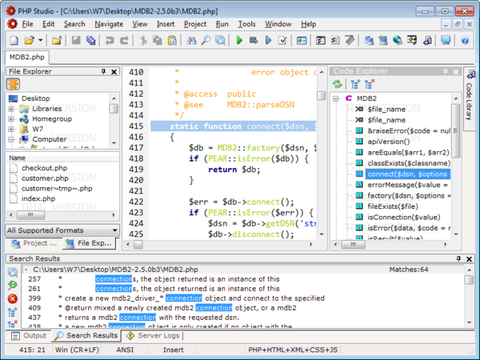Viewport: 480px width, 360px height.
Task: Open the Project menu
Action: (195, 24)
